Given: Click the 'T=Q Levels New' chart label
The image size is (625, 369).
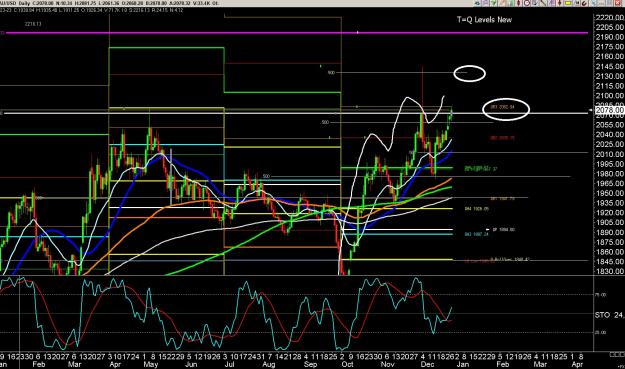Looking at the screenshot, I should [x=484, y=20].
